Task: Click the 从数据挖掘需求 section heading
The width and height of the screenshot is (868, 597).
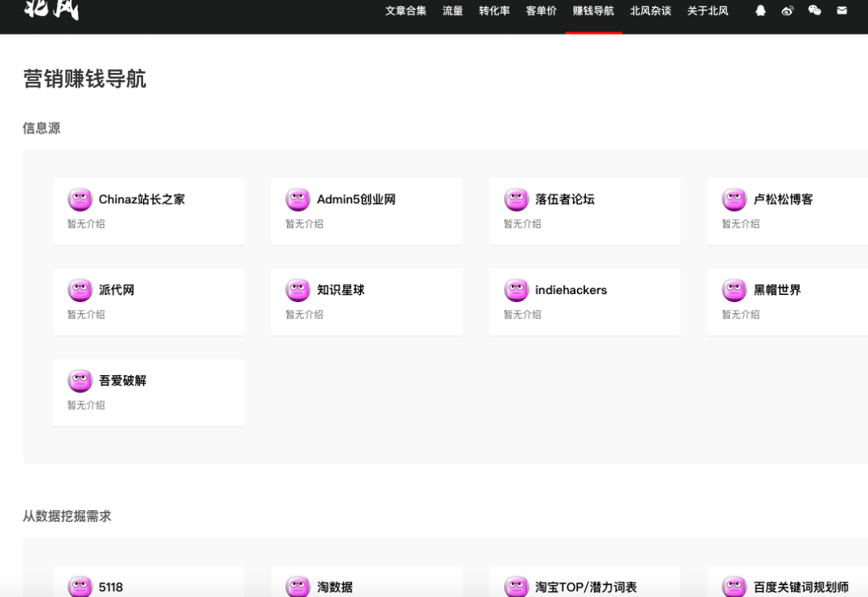Action: click(x=67, y=516)
